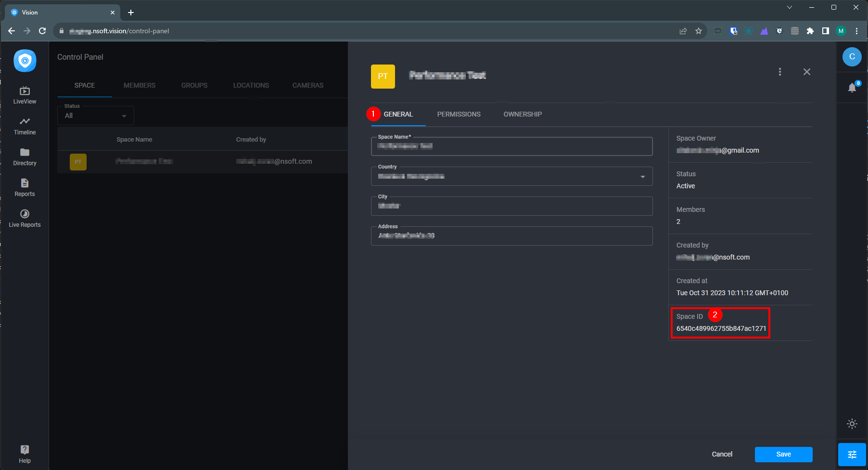Open the Help section

[25, 454]
